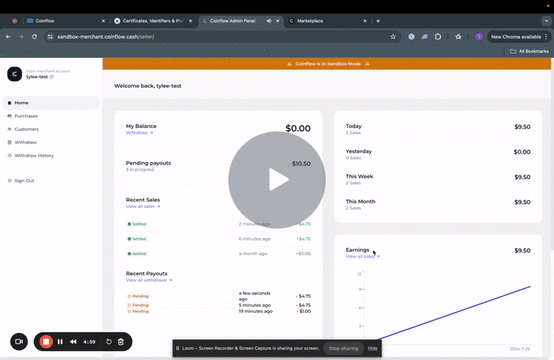554x360 pixels.
Task: Click the Settled sale from 2 minutes ago
Action: click(x=218, y=224)
